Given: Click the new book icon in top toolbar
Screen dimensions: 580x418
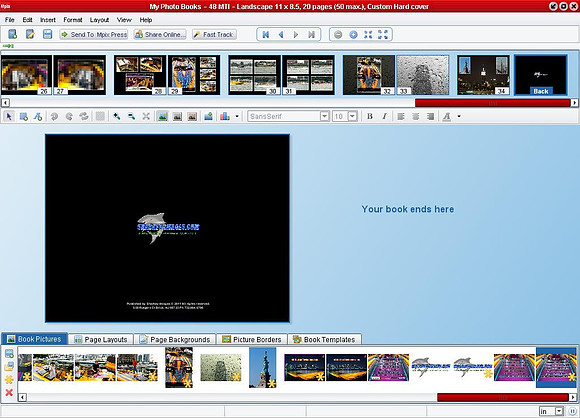Looking at the screenshot, I should pos(12,34).
